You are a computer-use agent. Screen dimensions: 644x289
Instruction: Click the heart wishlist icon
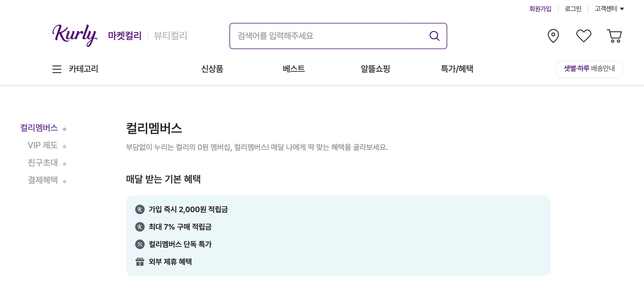point(583,35)
